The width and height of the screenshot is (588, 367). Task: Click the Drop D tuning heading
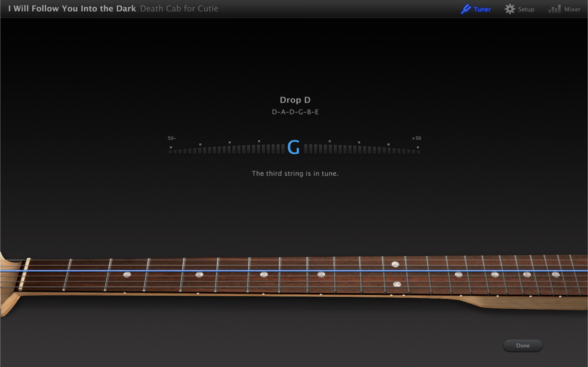[x=295, y=100]
